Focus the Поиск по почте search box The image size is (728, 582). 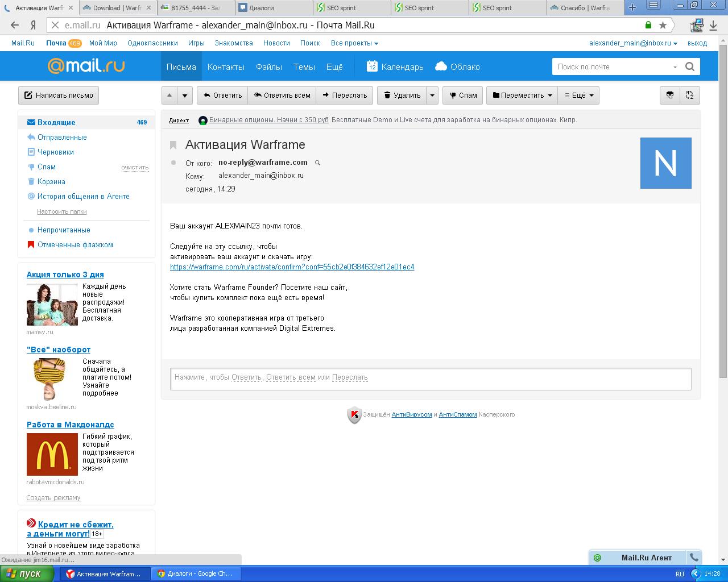(611, 66)
